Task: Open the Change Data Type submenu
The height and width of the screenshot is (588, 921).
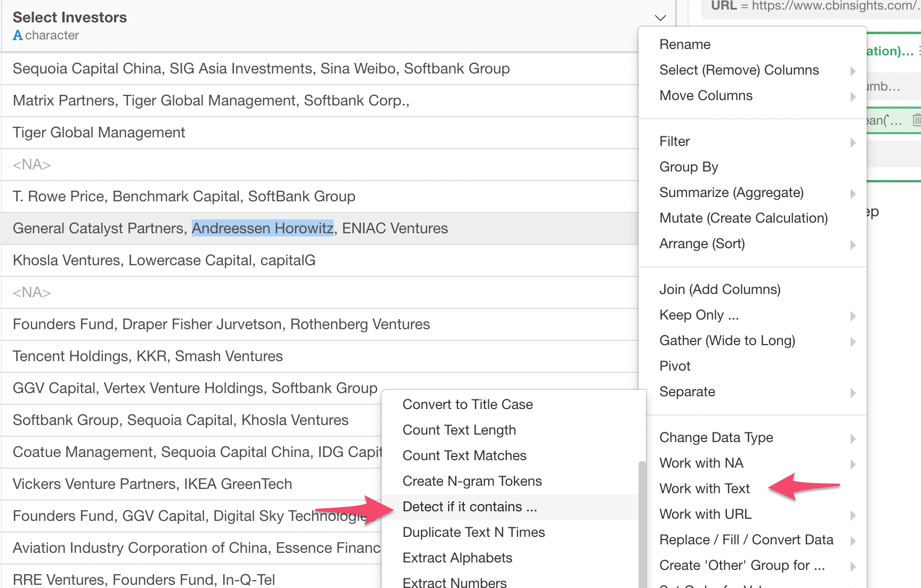Action: (x=753, y=437)
